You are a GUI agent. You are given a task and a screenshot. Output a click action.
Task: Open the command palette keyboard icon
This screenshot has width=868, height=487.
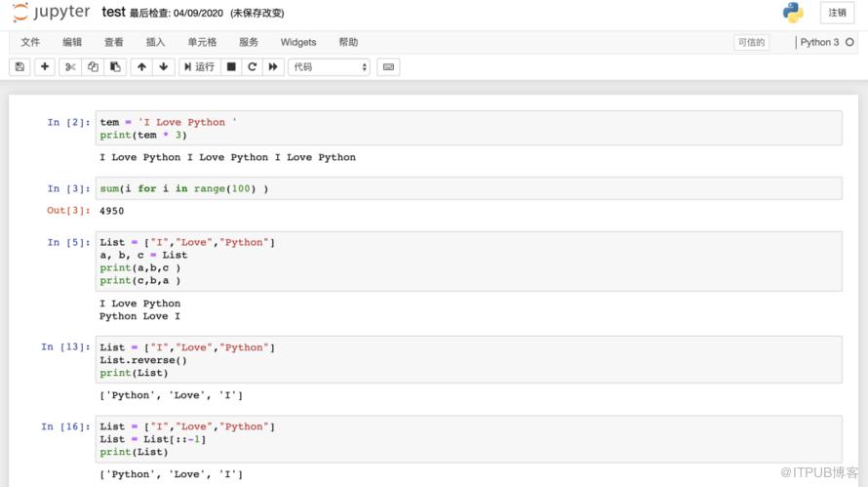click(x=388, y=67)
